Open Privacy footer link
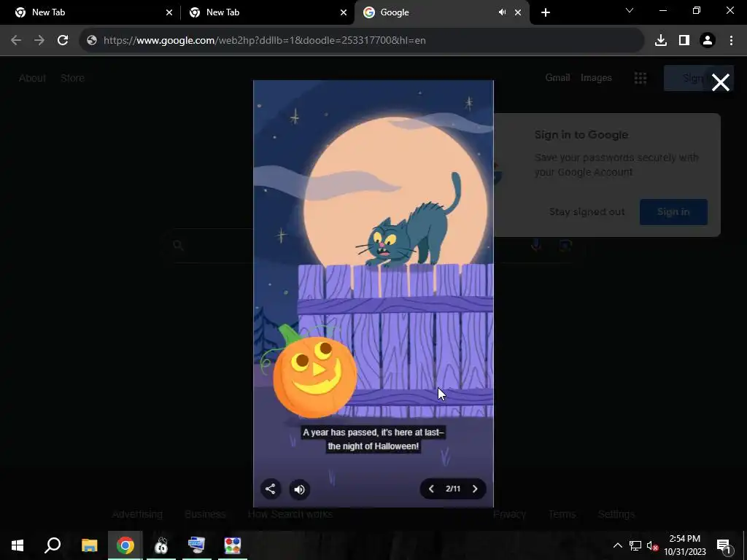This screenshot has height=560, width=747. pyautogui.click(x=509, y=514)
